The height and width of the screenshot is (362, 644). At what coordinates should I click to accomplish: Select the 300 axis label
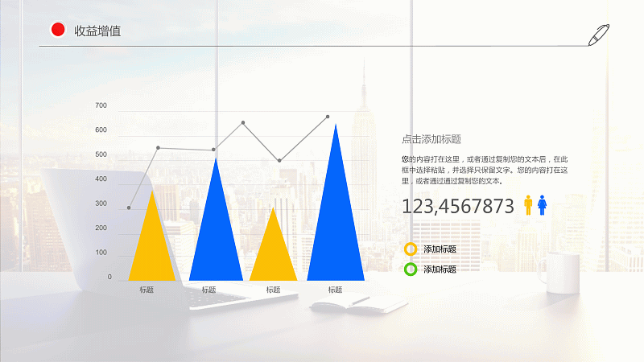coord(101,204)
